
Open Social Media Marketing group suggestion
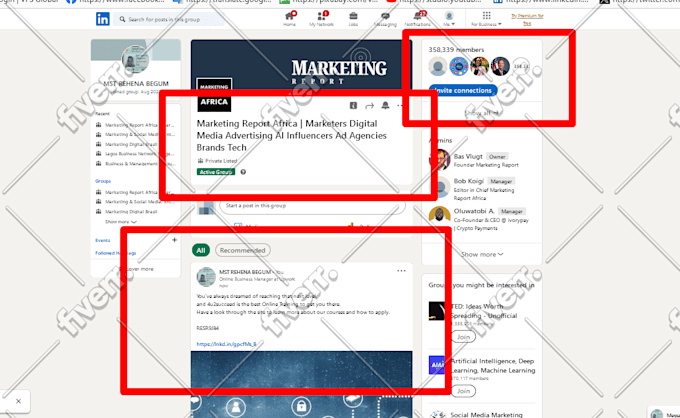click(486, 415)
